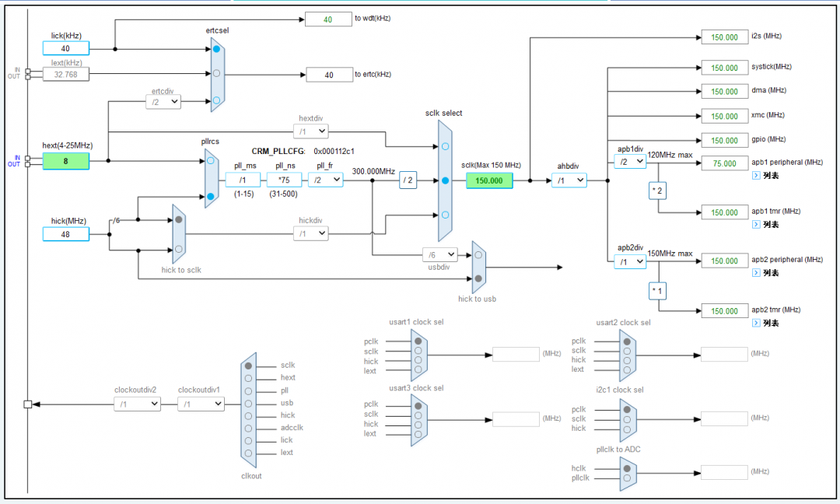Open the usbdiv dropdown

pos(439,254)
